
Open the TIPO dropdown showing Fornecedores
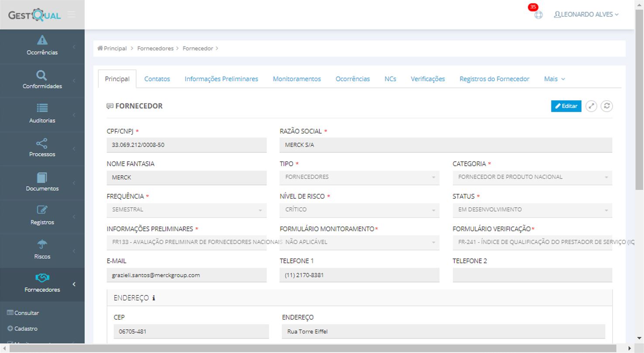click(x=360, y=177)
